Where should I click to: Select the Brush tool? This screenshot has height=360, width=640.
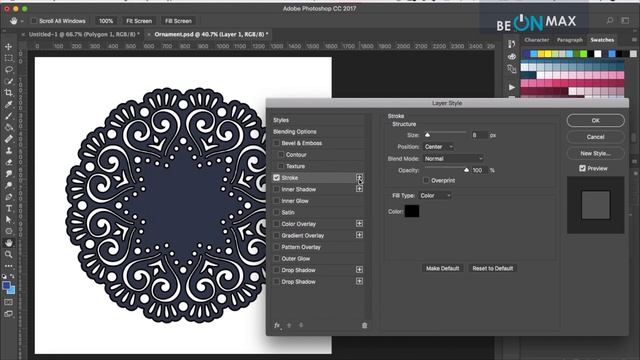9,116
